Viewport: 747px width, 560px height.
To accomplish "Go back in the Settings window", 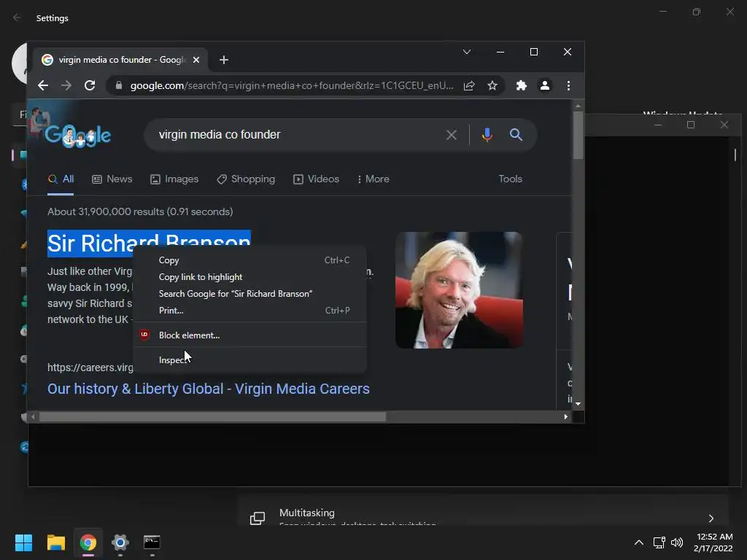I will point(18,17).
